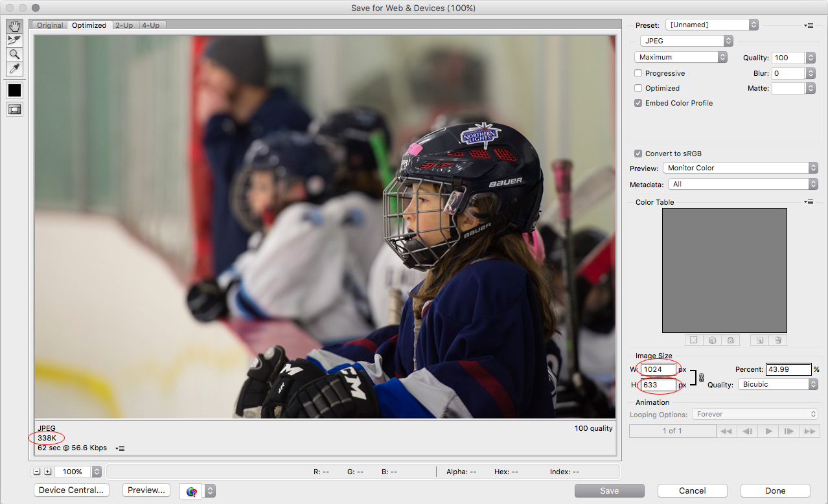Switch to the Original tab
828x504 pixels.
coord(50,25)
